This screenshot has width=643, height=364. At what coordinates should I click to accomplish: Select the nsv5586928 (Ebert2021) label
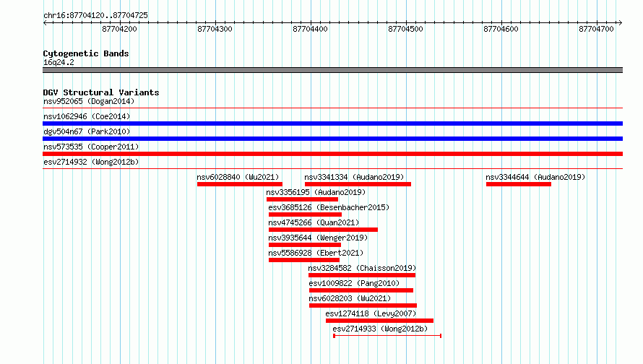[316, 253]
